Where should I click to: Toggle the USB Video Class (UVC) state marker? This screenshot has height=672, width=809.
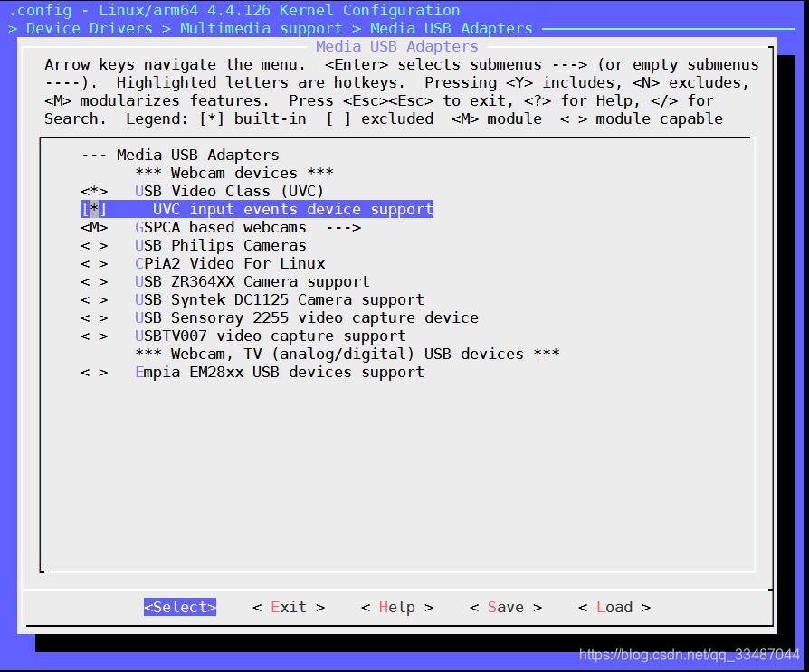click(x=94, y=192)
